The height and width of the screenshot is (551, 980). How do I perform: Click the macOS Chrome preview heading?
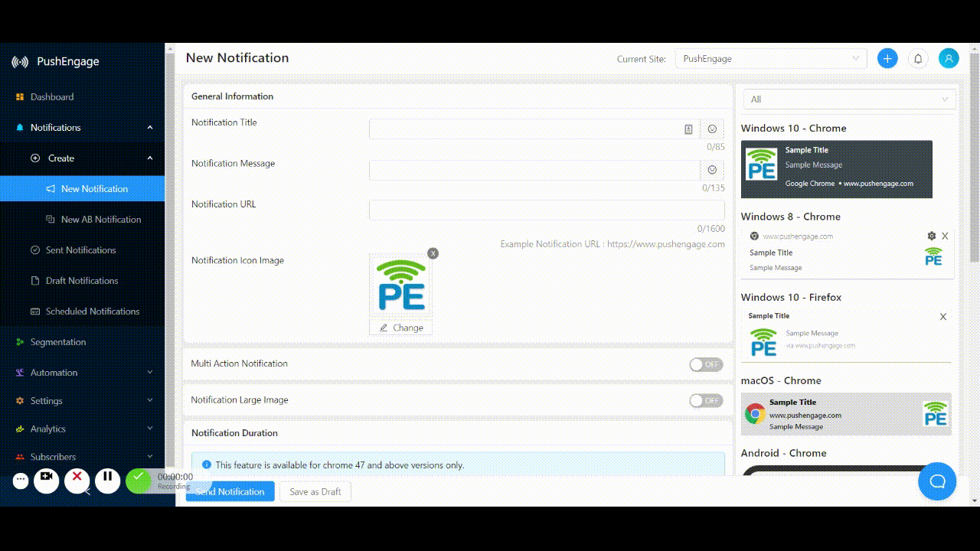[x=781, y=380]
